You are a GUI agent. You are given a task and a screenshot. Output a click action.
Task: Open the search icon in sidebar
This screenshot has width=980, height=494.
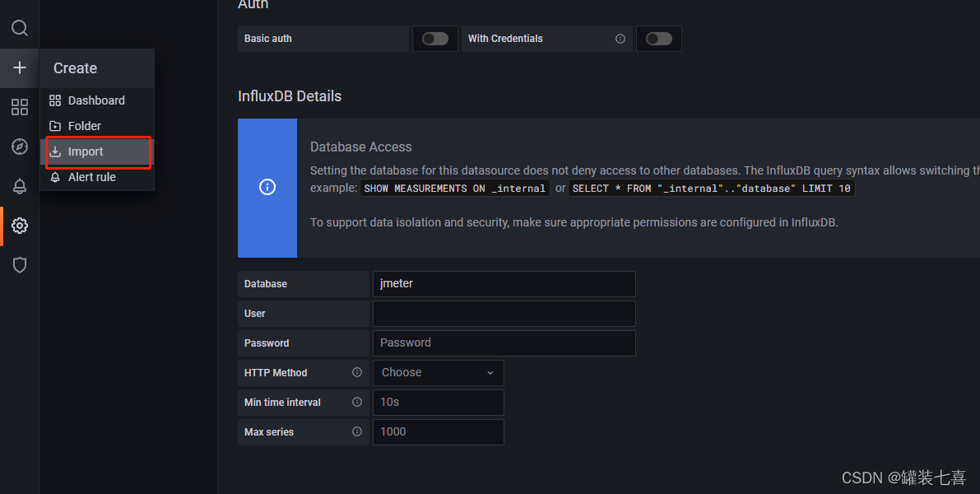point(20,28)
